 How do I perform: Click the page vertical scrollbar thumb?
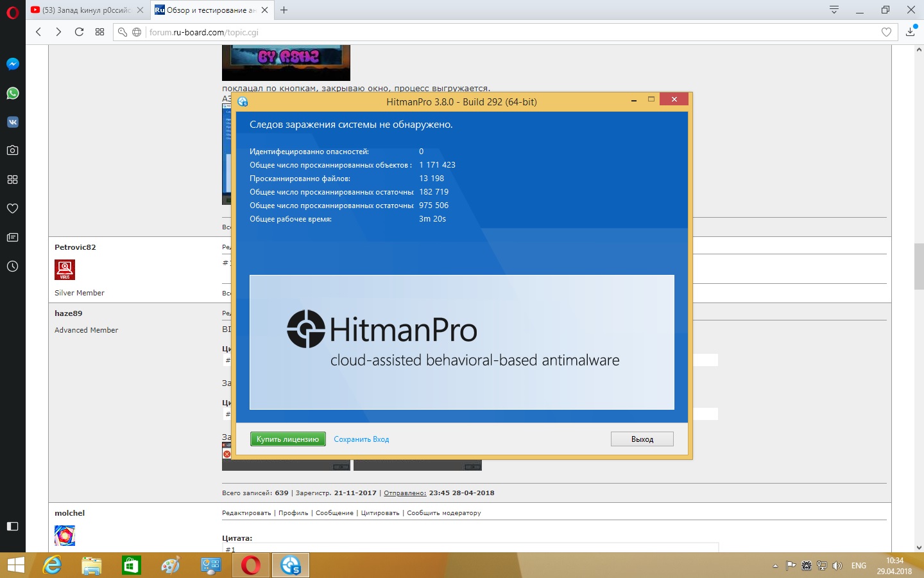click(x=919, y=267)
